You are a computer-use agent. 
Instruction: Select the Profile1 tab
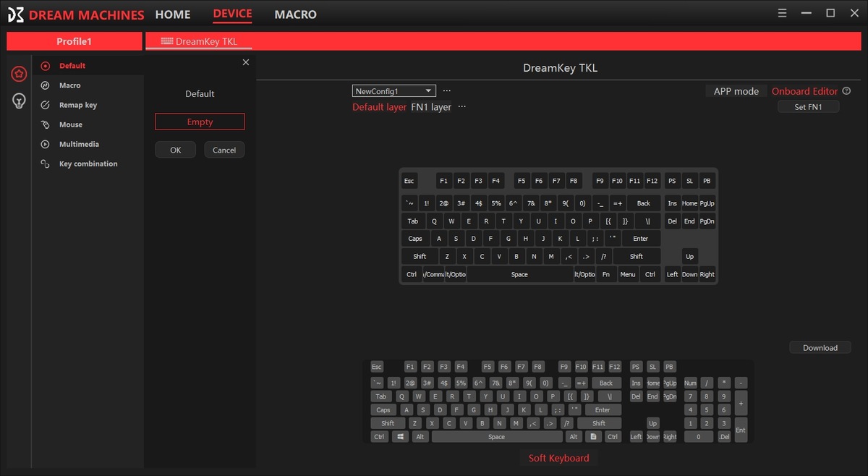point(75,41)
